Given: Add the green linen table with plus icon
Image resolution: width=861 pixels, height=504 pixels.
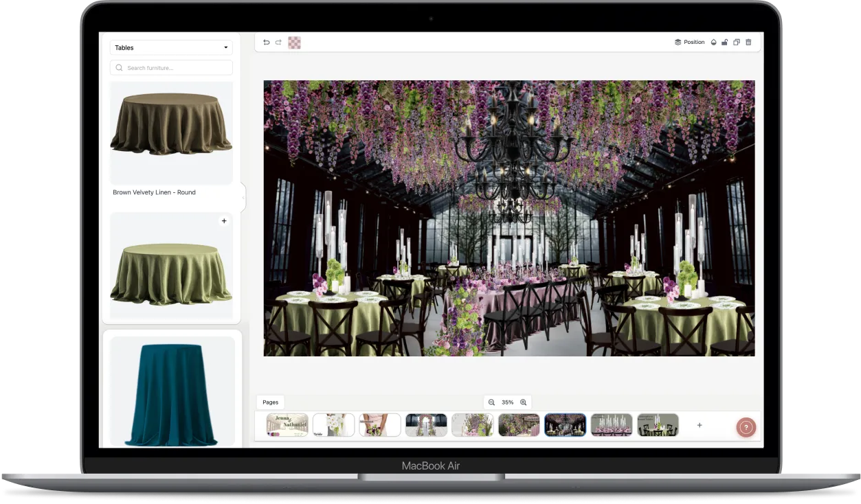Looking at the screenshot, I should pyautogui.click(x=224, y=221).
